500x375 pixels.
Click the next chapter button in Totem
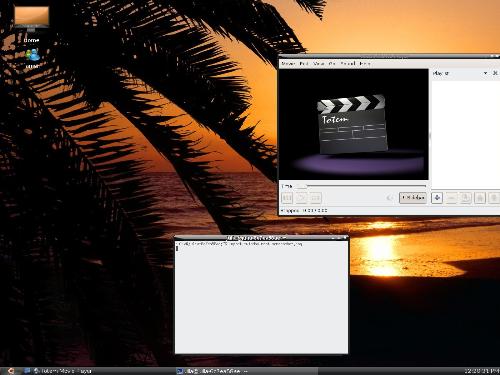[315, 198]
